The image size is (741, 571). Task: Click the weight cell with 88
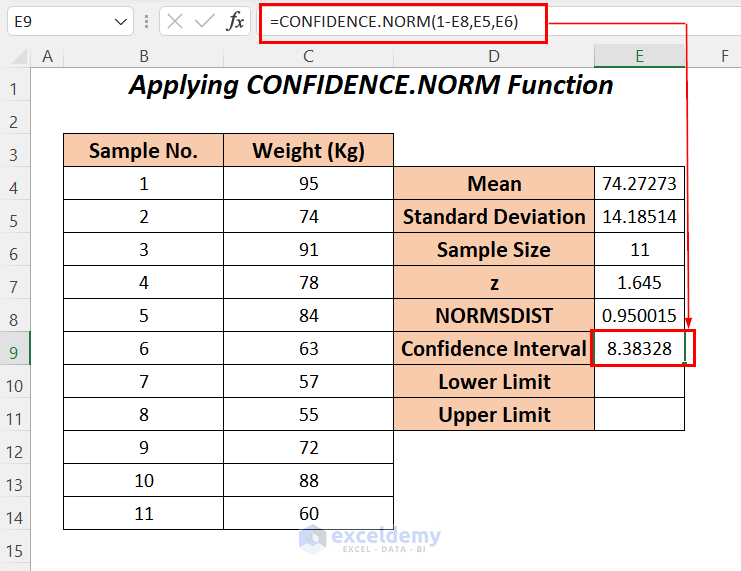click(x=309, y=480)
